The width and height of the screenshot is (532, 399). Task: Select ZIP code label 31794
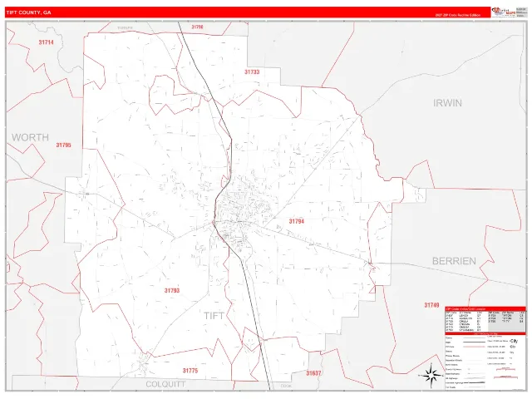(296, 221)
